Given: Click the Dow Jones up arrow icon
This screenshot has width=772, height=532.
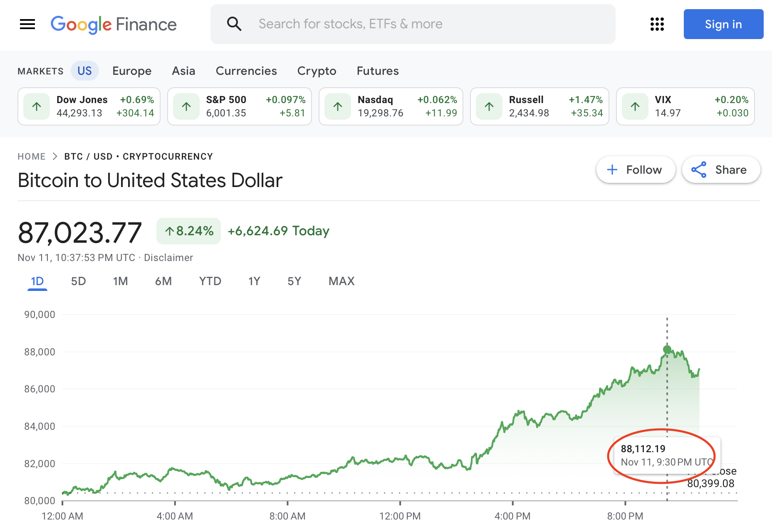Looking at the screenshot, I should (37, 106).
